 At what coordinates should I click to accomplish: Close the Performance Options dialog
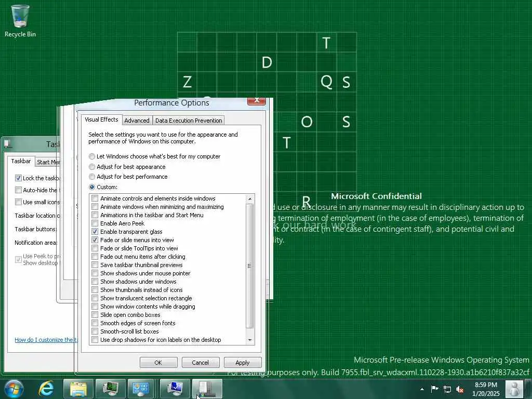[x=257, y=100]
